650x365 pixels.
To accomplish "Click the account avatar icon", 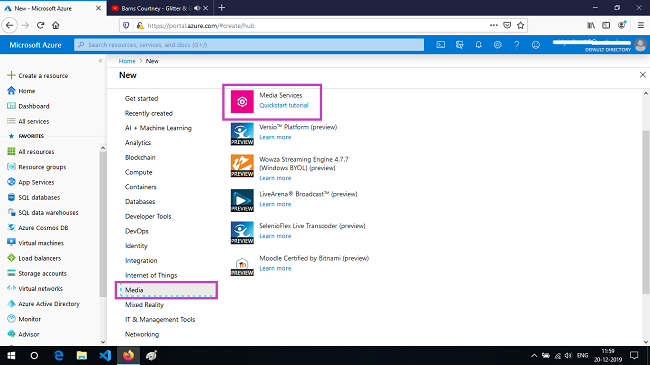I will [x=640, y=45].
